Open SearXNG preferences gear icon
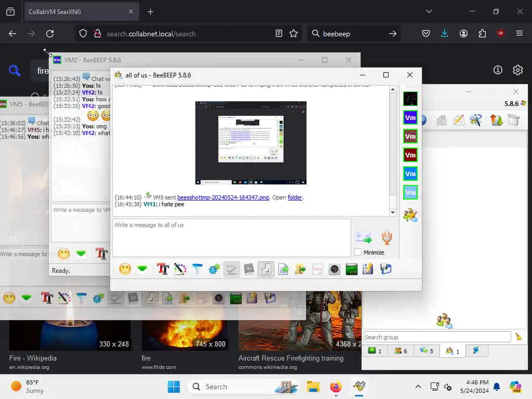The image size is (532, 399). point(517,70)
